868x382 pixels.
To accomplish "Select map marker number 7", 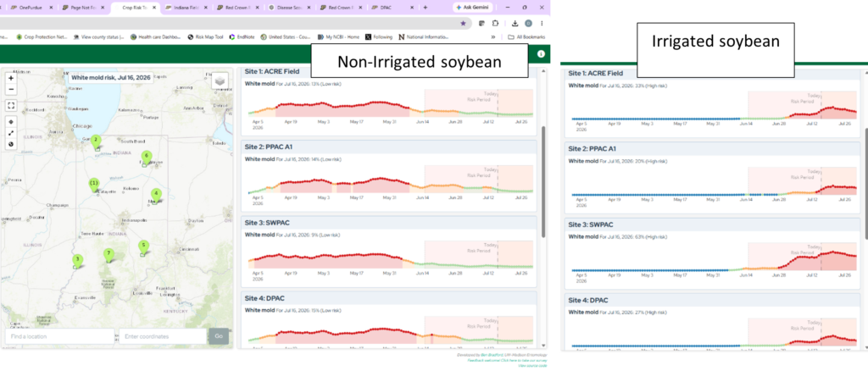I will (x=108, y=254).
